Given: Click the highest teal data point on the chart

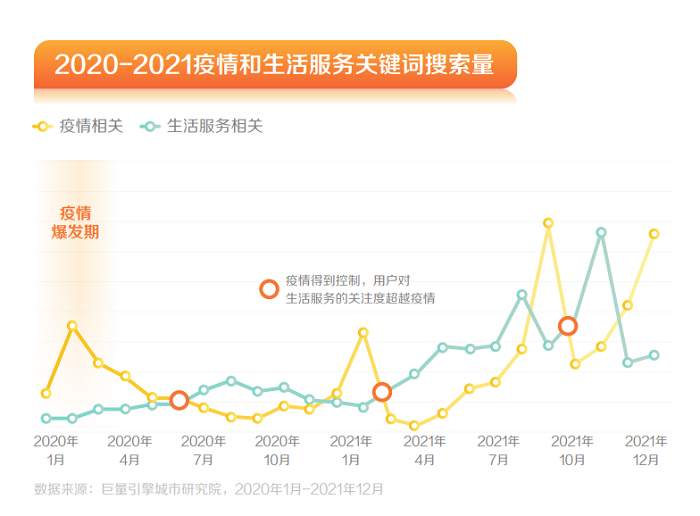Looking at the screenshot, I should pos(601,232).
